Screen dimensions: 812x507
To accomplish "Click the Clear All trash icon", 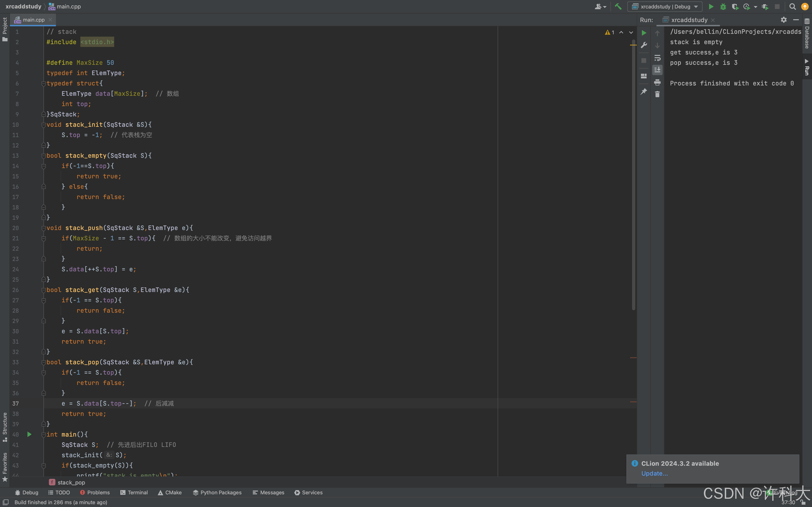I will 657,95.
